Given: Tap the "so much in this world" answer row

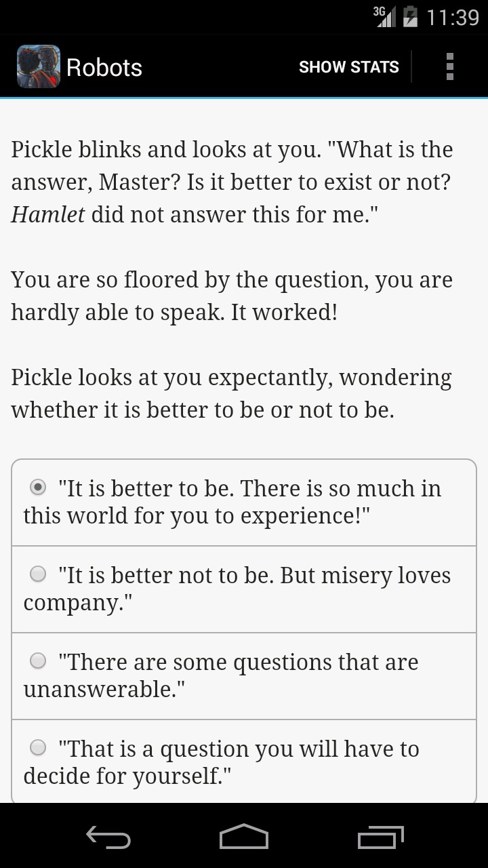Looking at the screenshot, I should pyautogui.click(x=244, y=502).
